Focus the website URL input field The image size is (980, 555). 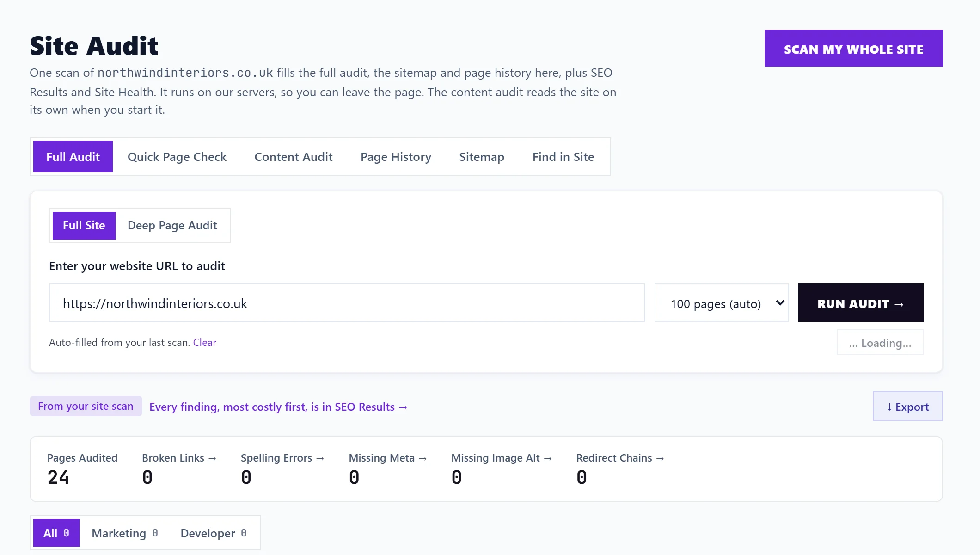click(x=347, y=302)
